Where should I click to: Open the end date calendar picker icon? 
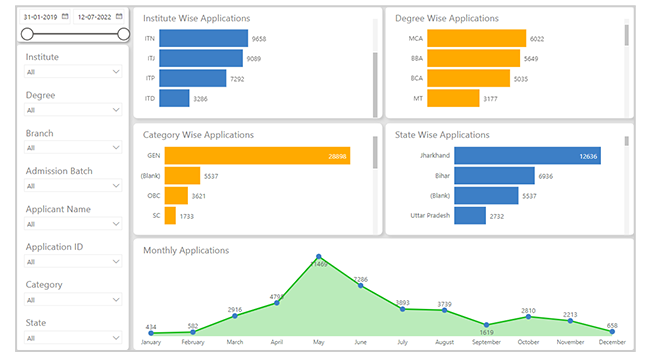119,17
